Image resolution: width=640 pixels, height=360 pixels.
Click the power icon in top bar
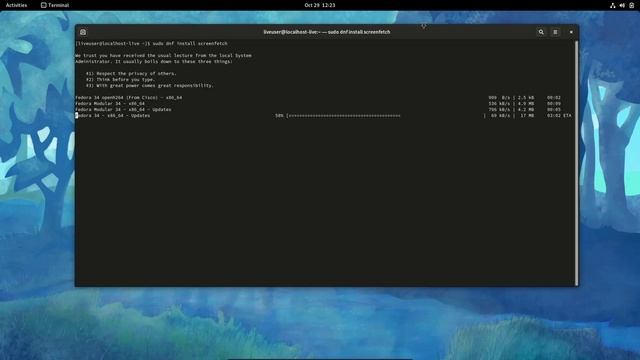(631, 5)
